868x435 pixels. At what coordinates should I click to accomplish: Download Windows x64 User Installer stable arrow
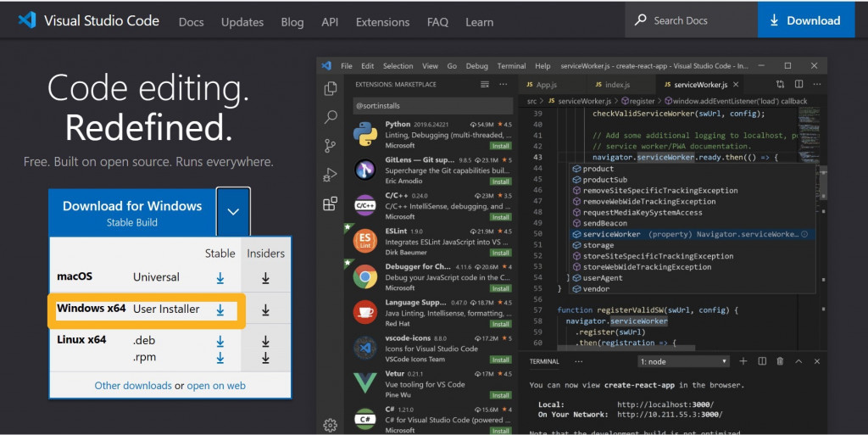[x=220, y=310]
